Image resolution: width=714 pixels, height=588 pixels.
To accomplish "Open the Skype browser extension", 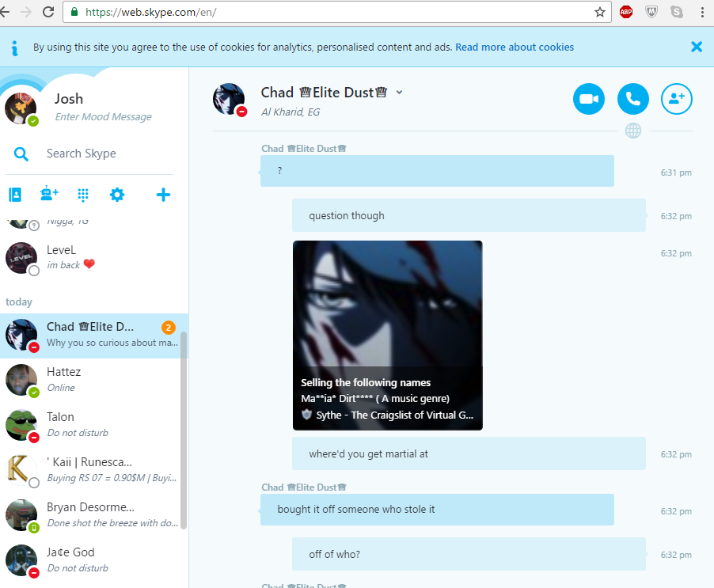I will tap(677, 12).
